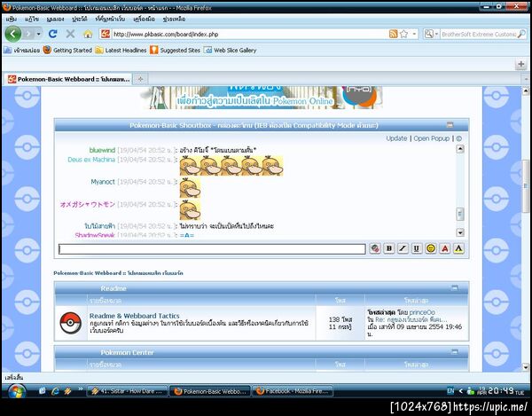Viewport: 532px width, 416px height.
Task: Click the browser Forward arrow button
Action: coord(28,34)
